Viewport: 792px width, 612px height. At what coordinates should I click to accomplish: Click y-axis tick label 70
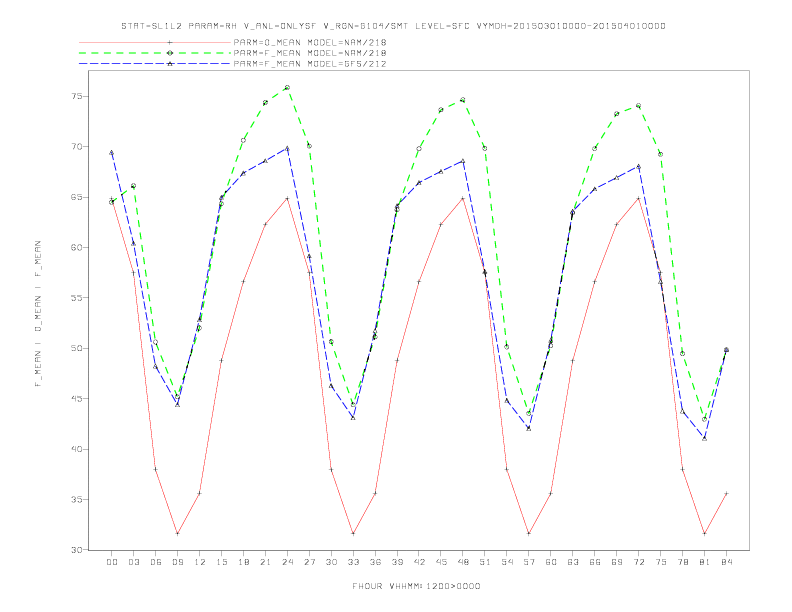click(x=77, y=147)
